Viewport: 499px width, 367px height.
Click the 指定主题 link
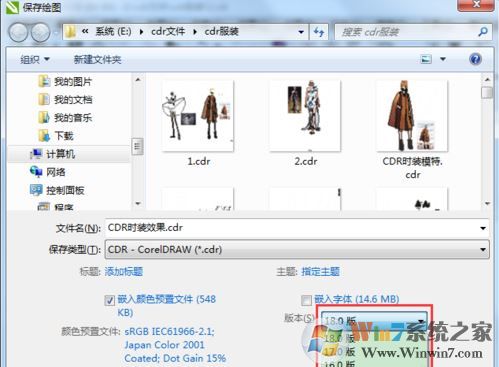click(320, 272)
